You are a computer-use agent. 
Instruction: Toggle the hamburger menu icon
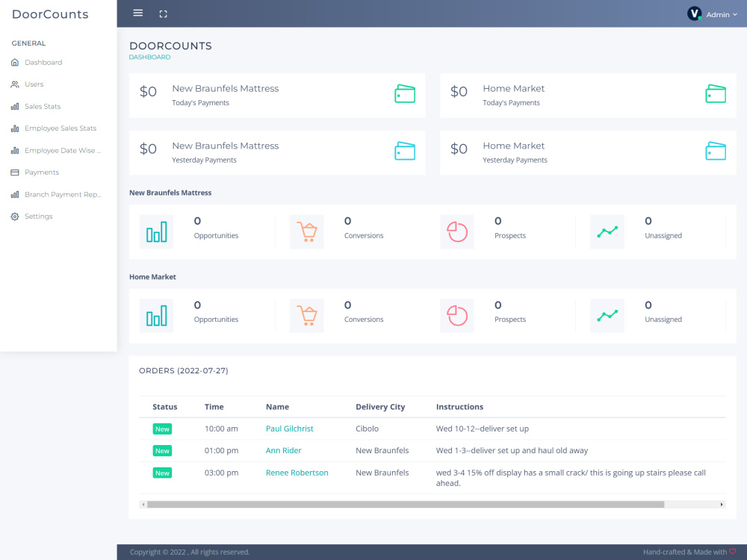(137, 13)
